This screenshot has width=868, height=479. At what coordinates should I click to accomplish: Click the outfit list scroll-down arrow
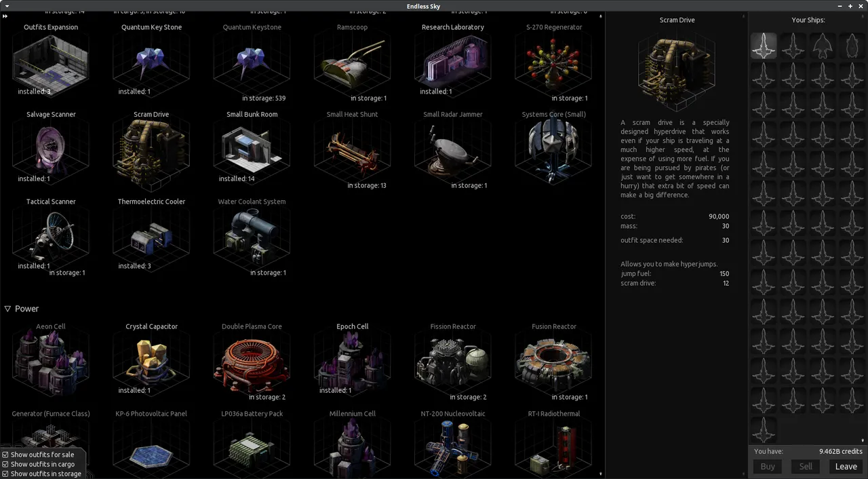pyautogui.click(x=601, y=474)
